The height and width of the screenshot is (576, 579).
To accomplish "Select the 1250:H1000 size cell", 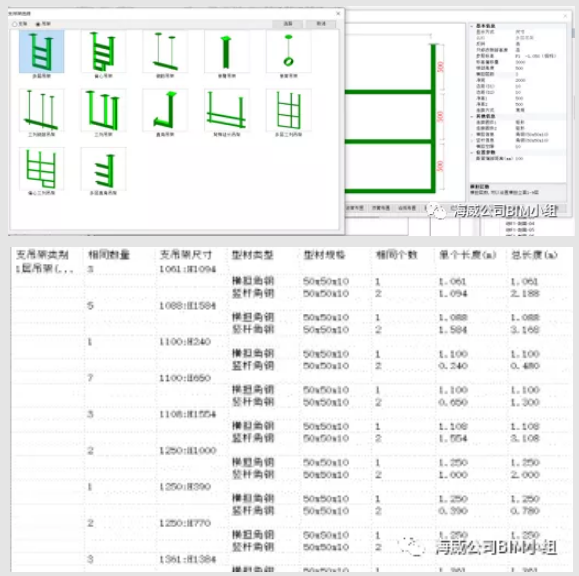I will (187, 450).
